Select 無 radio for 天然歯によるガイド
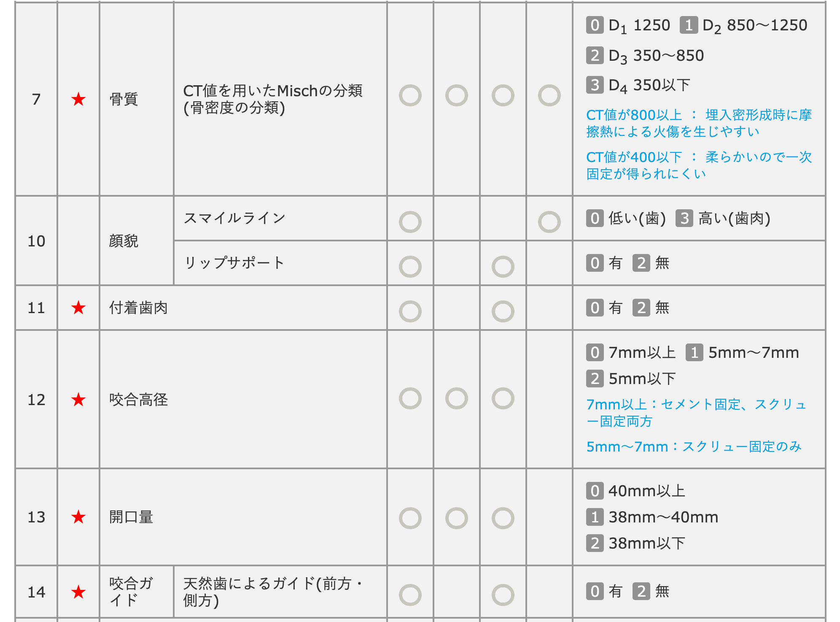Image resolution: width=840 pixels, height=622 pixels. coord(503,595)
